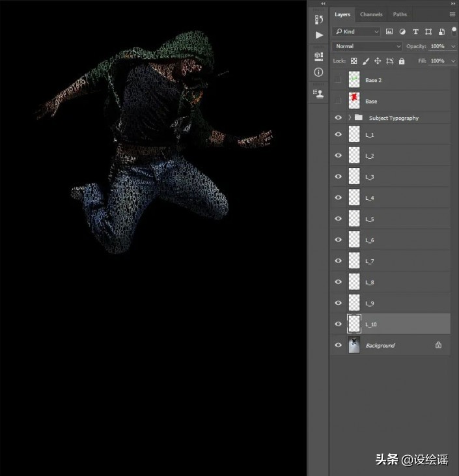Open the Normal blend mode dropdown
459x476 pixels.
[367, 46]
